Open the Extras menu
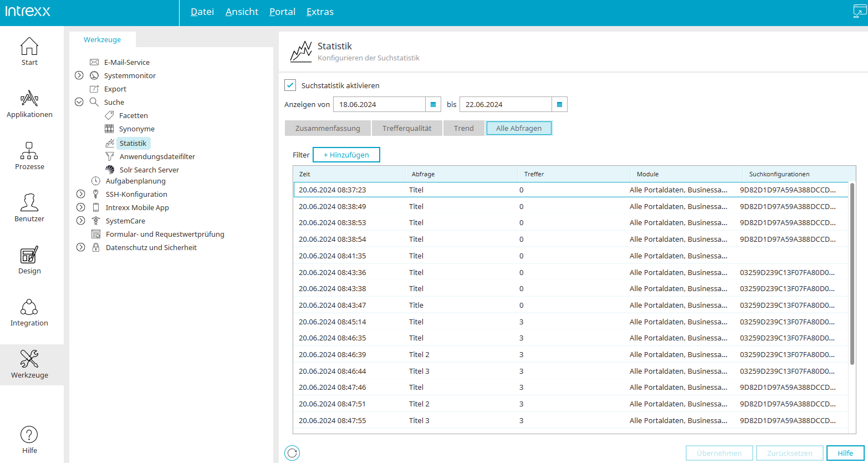The width and height of the screenshot is (868, 463). click(x=320, y=12)
